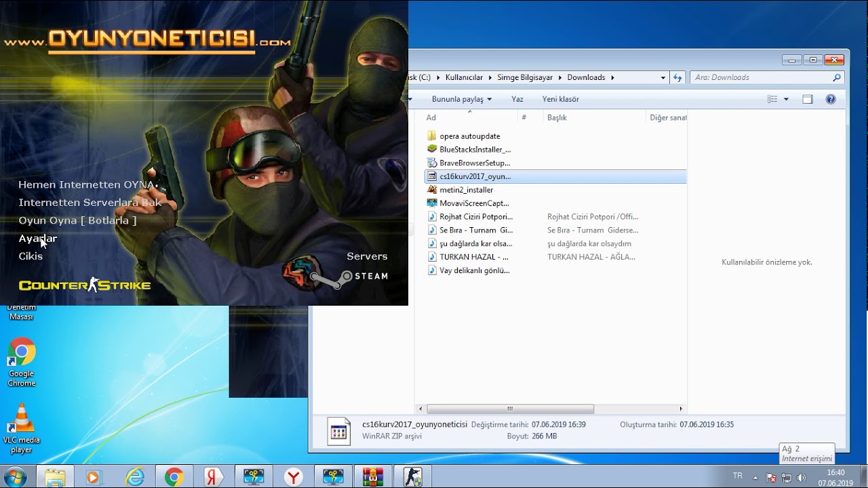Open the view options dropdown arrow

(x=786, y=99)
